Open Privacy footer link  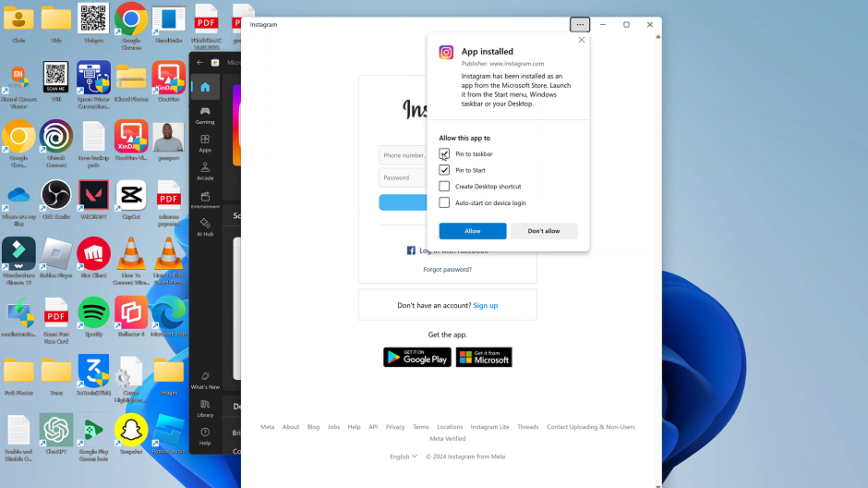click(x=395, y=426)
